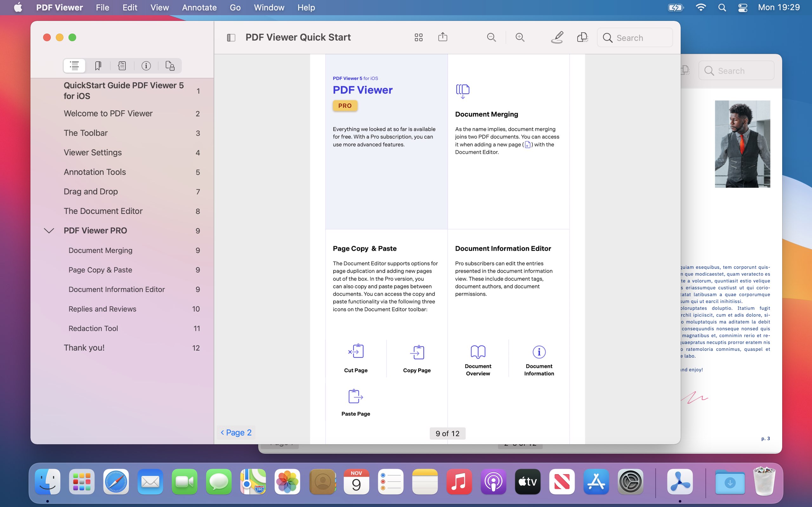Screen dimensions: 812x507
Task: Select the Copy pages panel icon
Action: (417, 351)
